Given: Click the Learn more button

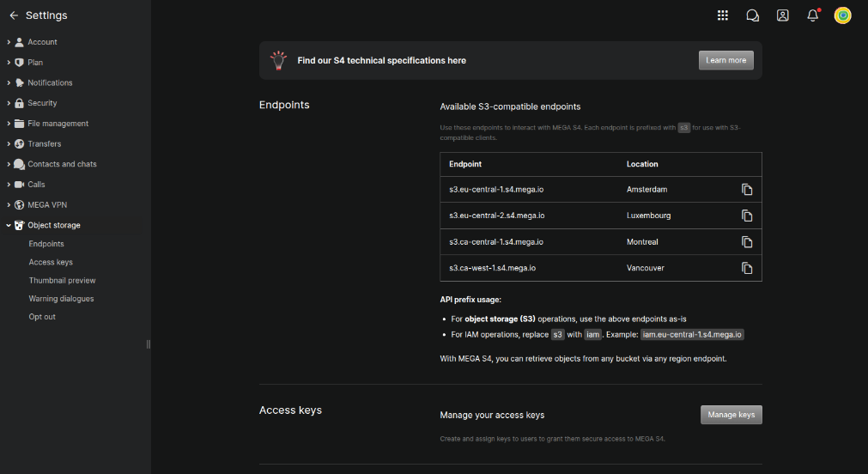Looking at the screenshot, I should (725, 60).
